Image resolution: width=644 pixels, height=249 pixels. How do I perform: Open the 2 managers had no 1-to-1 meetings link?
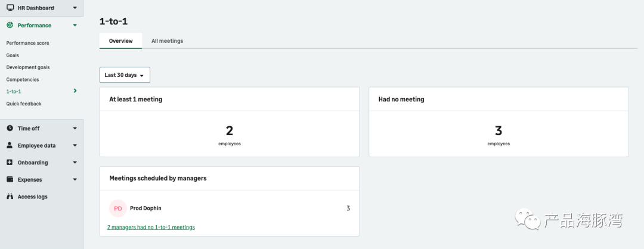click(151, 227)
